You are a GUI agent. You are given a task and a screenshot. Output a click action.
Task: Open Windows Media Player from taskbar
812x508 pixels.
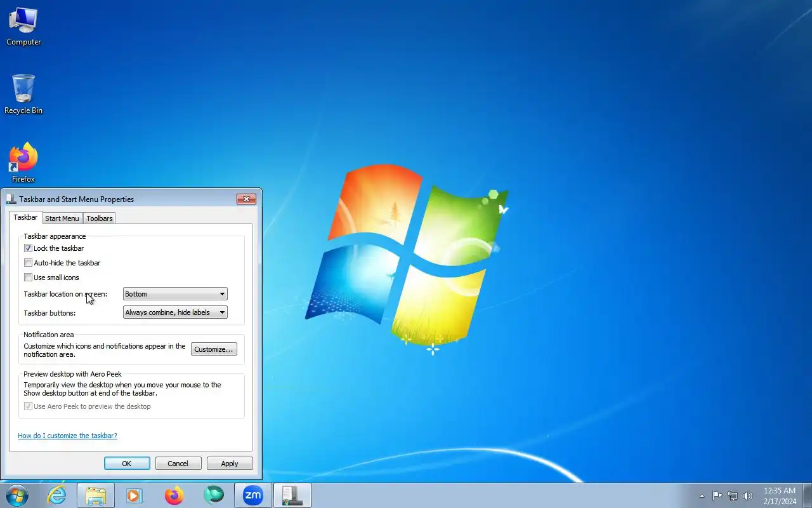134,495
